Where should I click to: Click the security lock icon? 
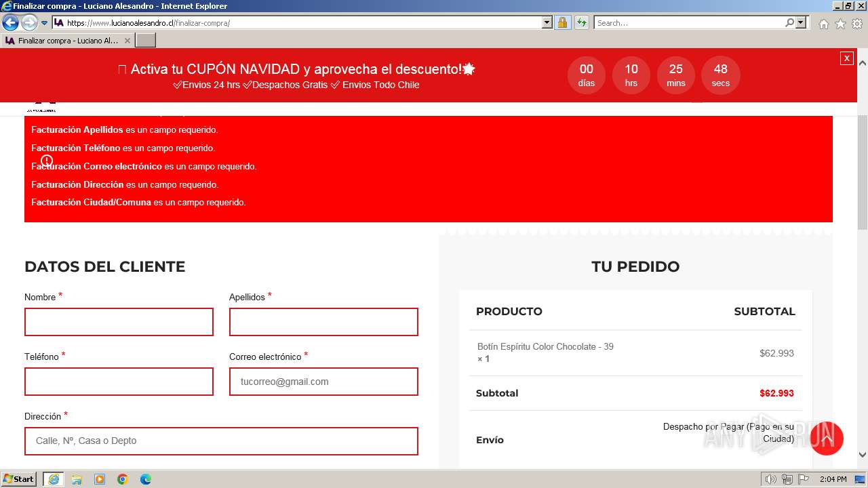click(562, 23)
